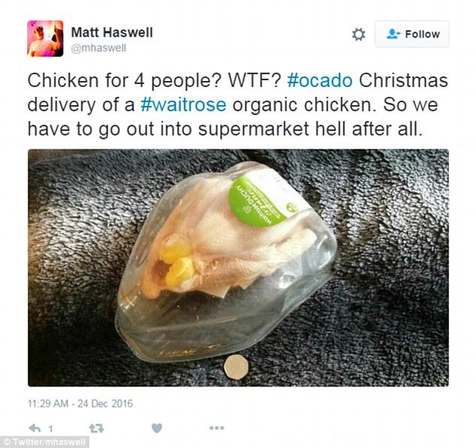Click Matt Haswell's profile avatar
This screenshot has width=476, height=448.
[x=45, y=38]
